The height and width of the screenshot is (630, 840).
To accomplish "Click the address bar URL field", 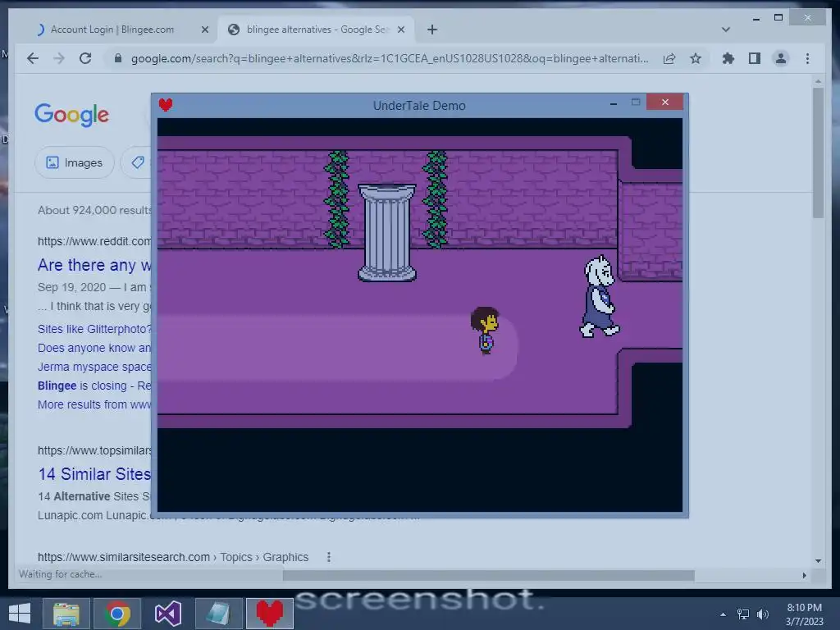I will pyautogui.click(x=390, y=58).
